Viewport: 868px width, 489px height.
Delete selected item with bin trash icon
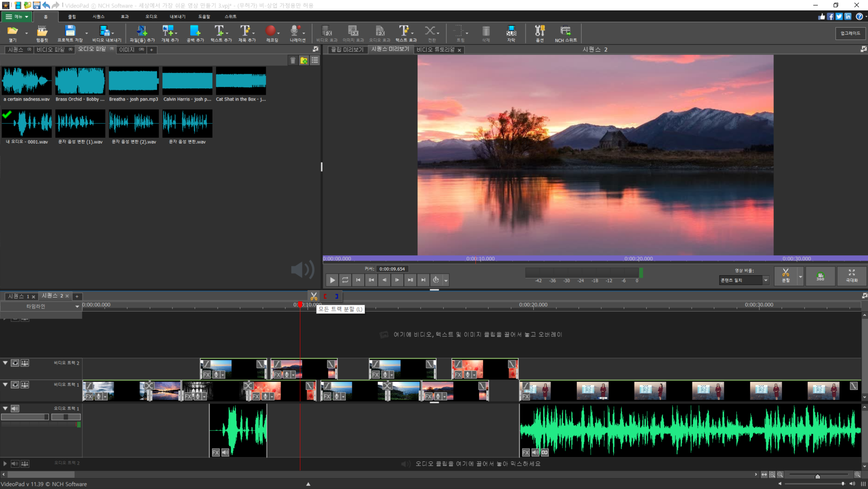point(293,60)
